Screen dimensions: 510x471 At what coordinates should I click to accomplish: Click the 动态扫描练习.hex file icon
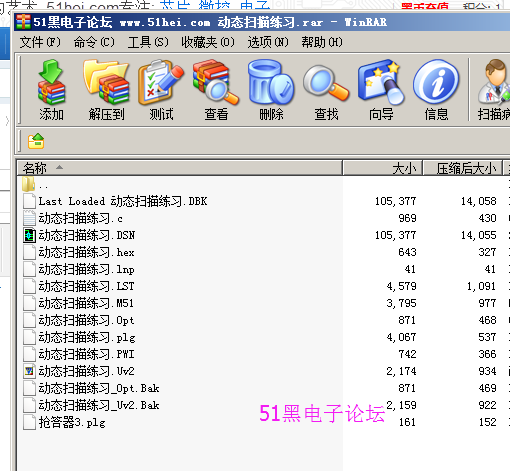tap(29, 252)
